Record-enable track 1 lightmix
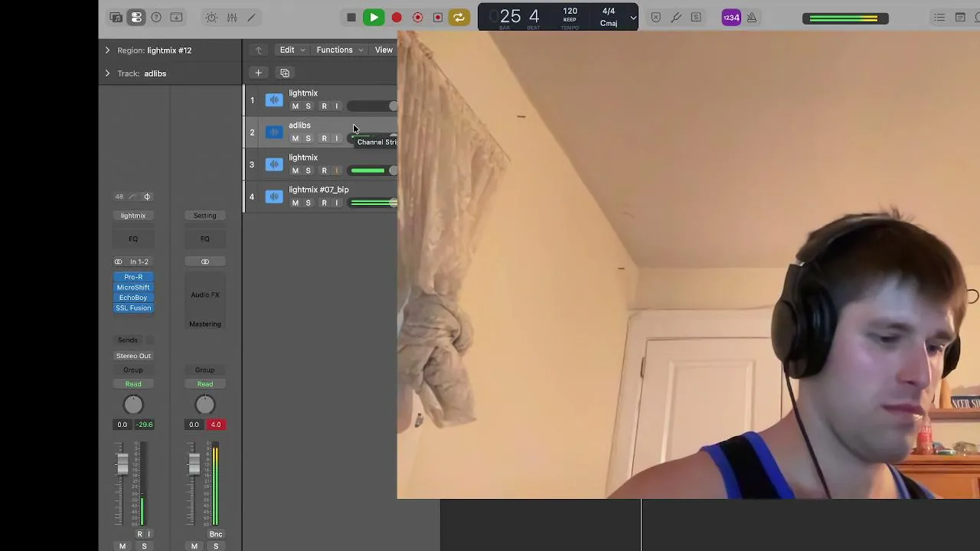The image size is (980, 551). (x=324, y=106)
